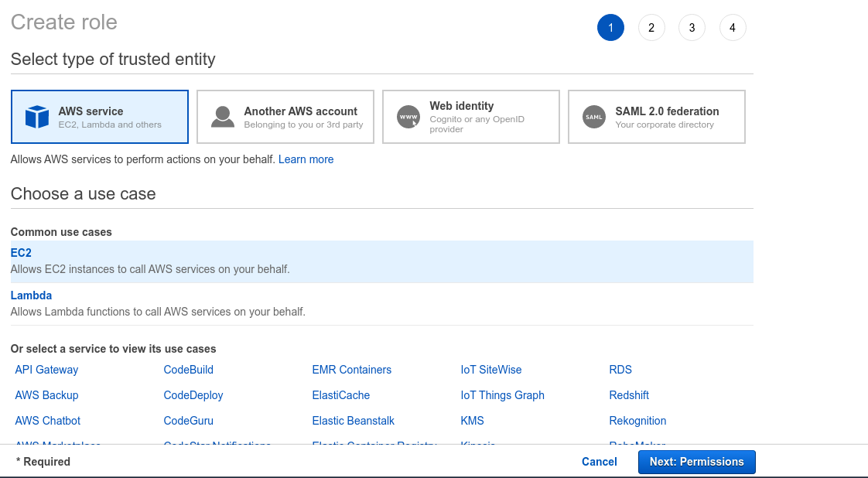Viewport: 868px width, 478px height.
Task: Pick the CodeGuru service
Action: pos(188,421)
